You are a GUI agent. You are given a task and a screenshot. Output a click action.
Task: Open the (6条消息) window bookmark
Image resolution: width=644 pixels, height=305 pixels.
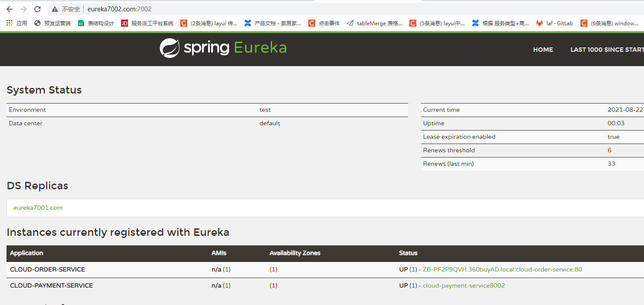pos(610,23)
